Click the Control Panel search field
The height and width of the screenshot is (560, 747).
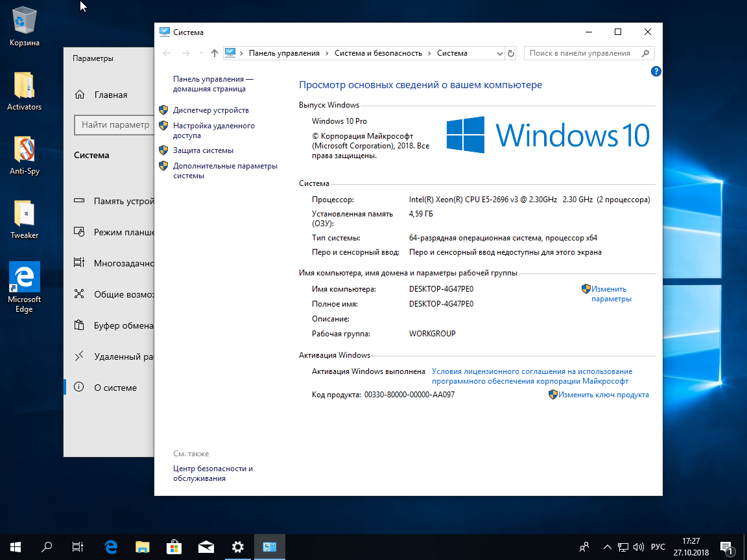tap(580, 53)
